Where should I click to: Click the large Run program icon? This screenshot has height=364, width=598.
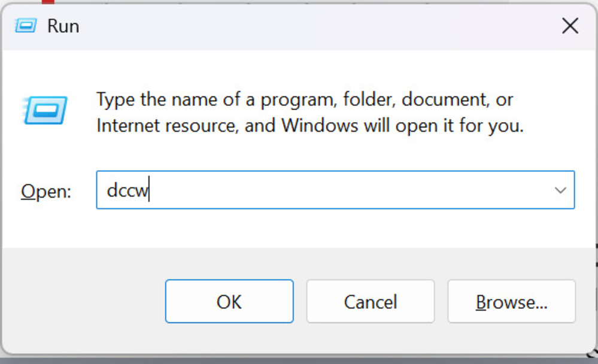point(45,111)
